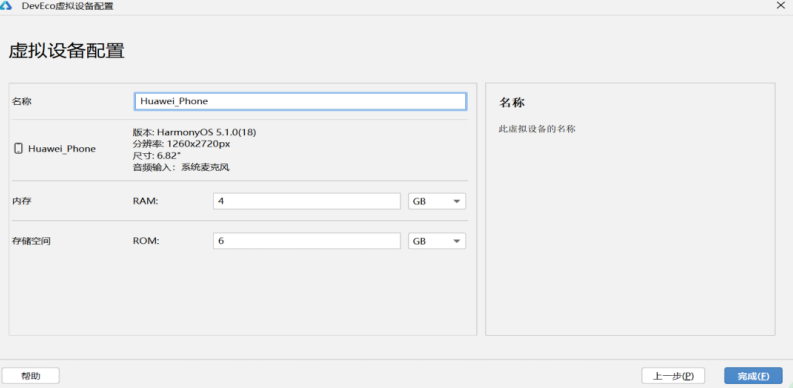This screenshot has height=388, width=793.
Task: Go back with 上一步(P) button
Action: [673, 376]
